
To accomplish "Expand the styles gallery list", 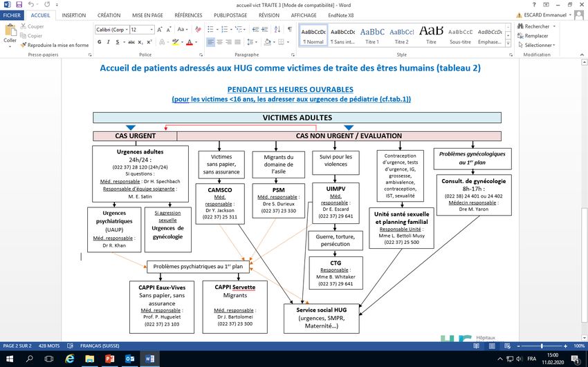I will 508,43.
